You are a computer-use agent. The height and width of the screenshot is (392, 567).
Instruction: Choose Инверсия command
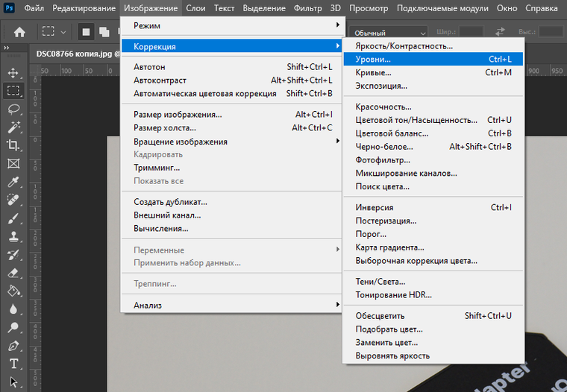[433, 207]
